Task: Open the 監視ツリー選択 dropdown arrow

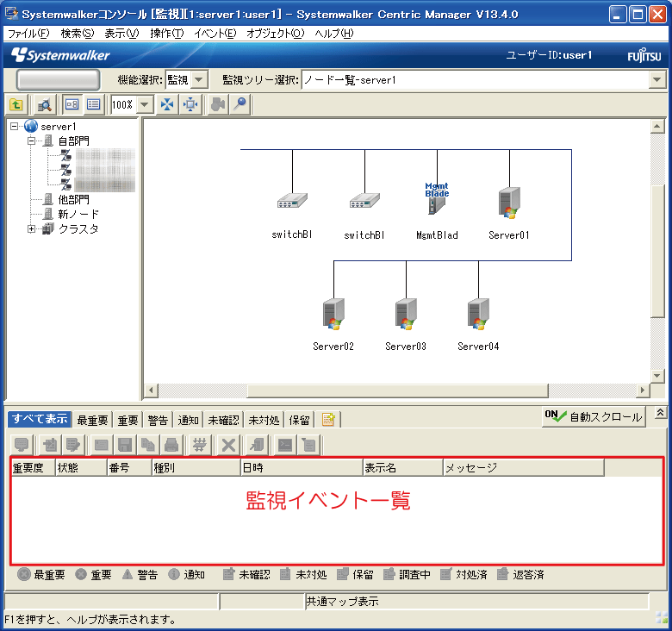Action: pos(657,79)
